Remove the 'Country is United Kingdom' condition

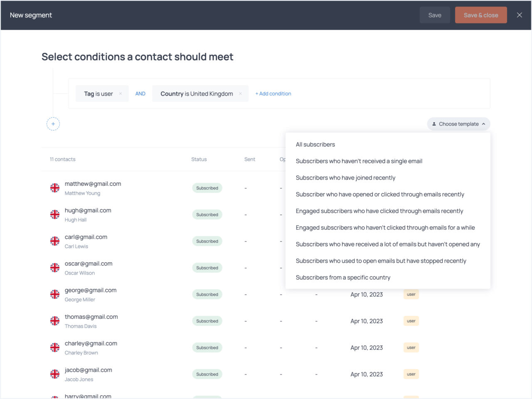(x=240, y=94)
